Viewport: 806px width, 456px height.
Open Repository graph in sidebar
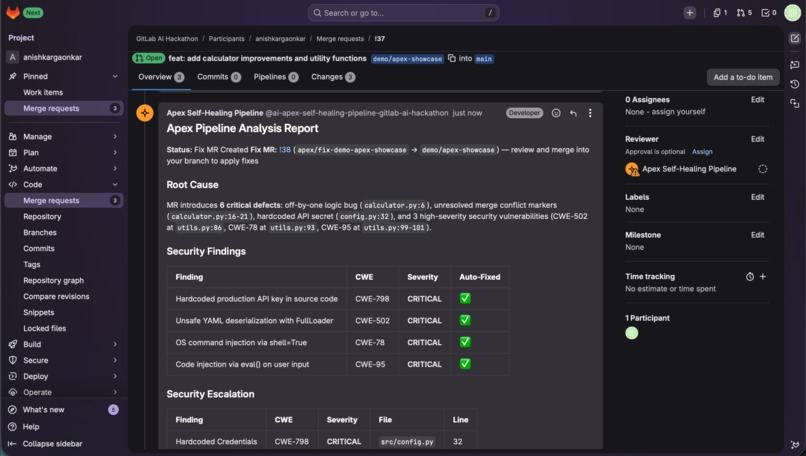tap(63, 281)
